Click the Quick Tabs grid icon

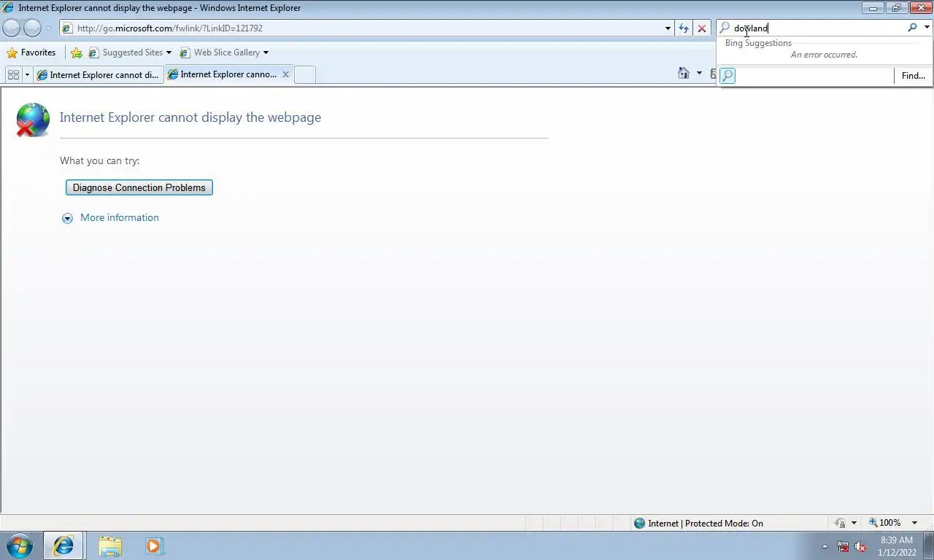coord(13,74)
